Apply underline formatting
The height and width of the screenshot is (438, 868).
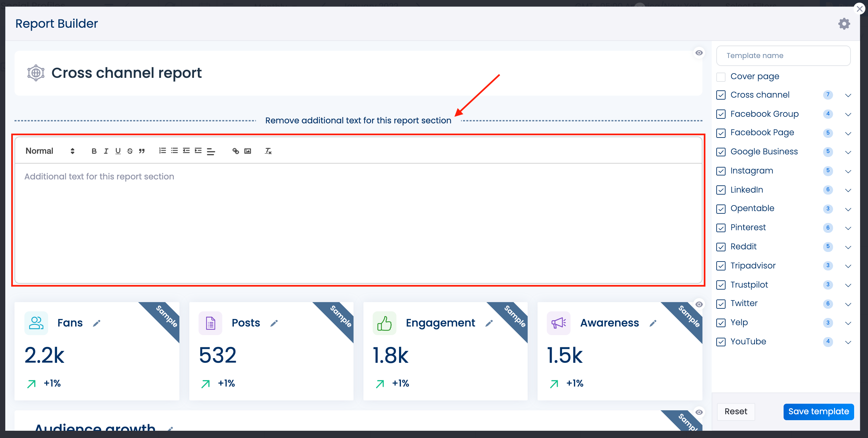[x=118, y=151]
